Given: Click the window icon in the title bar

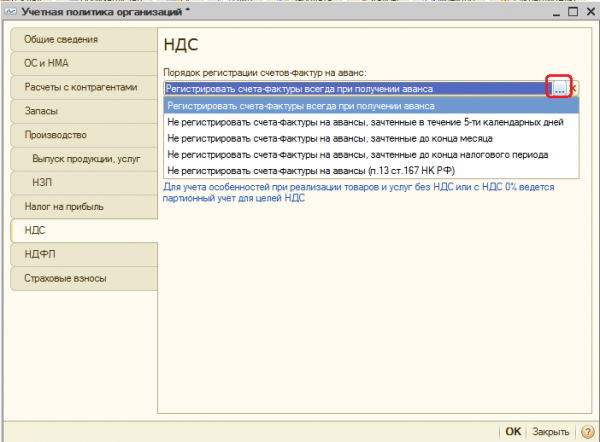Looking at the screenshot, I should [x=10, y=11].
